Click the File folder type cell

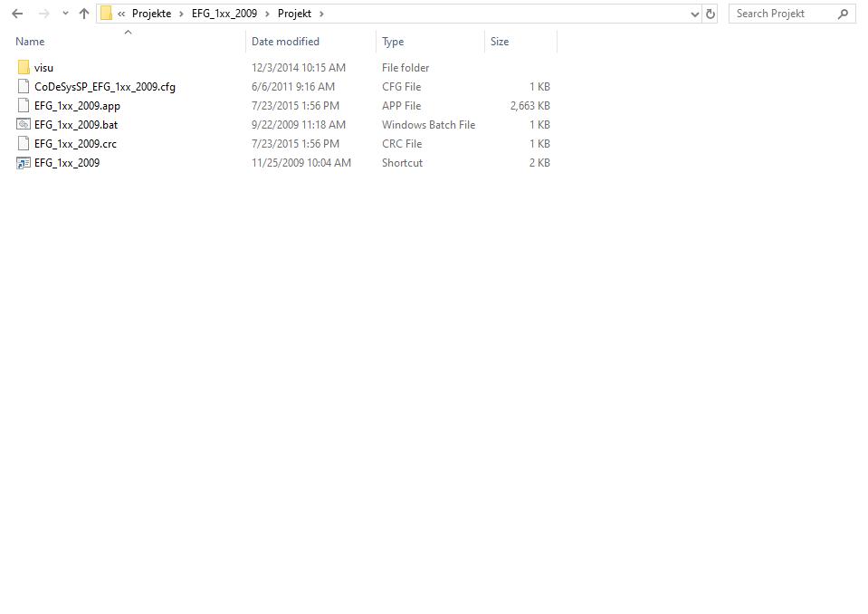(405, 68)
